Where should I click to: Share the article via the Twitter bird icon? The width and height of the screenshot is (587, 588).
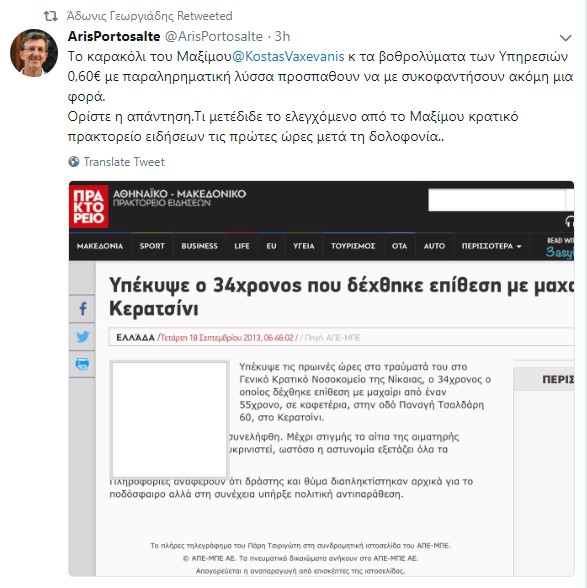tap(83, 336)
